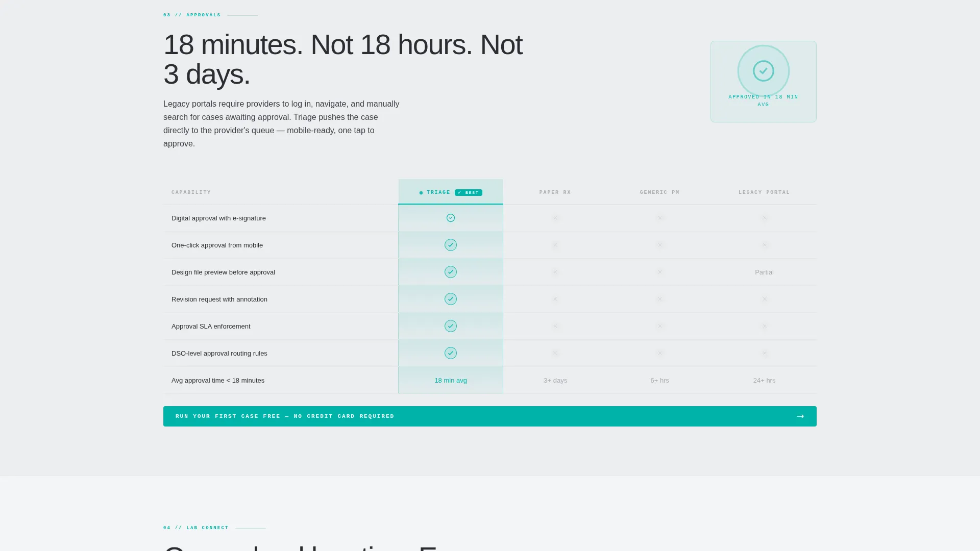Select the Legacy Portal column header
980x551 pixels.
click(764, 192)
